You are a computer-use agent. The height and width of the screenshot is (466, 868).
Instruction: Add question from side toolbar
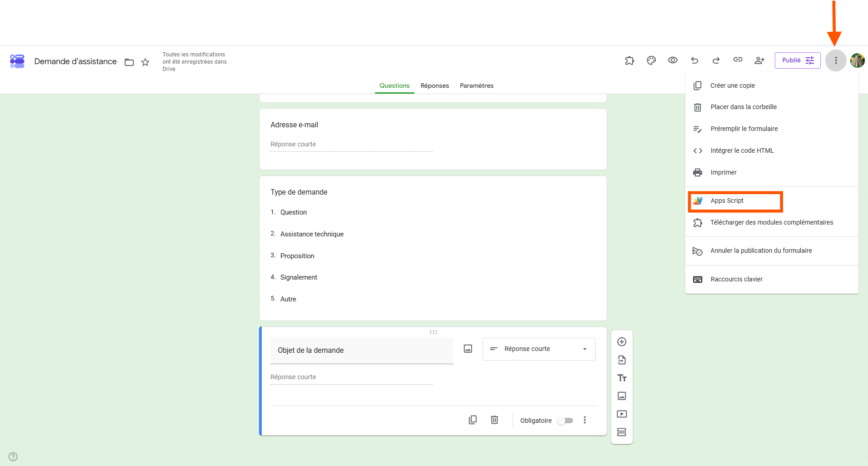pos(622,342)
